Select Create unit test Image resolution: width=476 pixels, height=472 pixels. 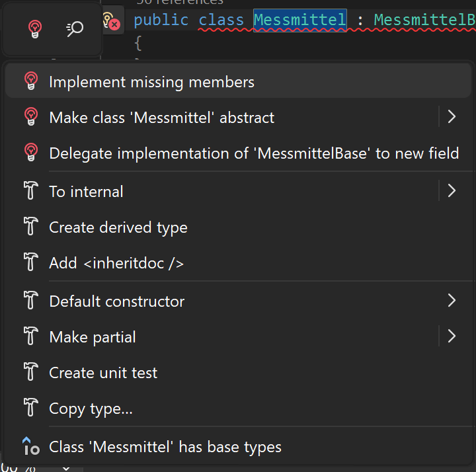pos(238,372)
